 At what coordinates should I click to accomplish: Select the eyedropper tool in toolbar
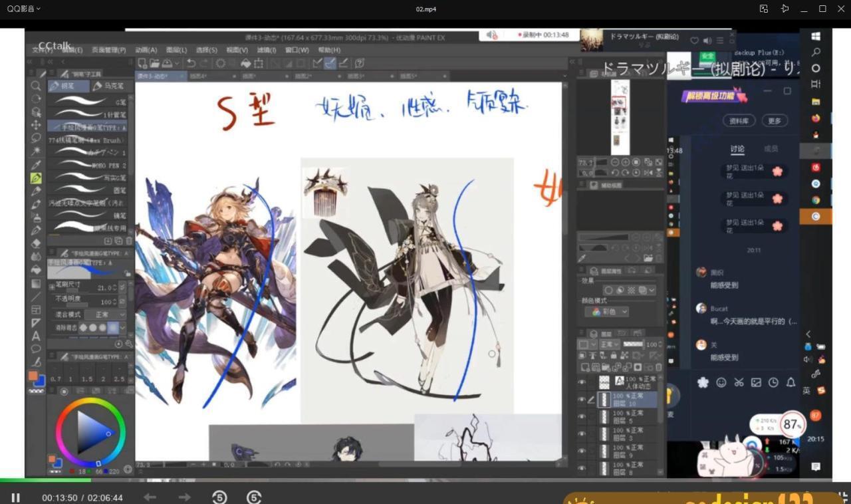point(36,165)
